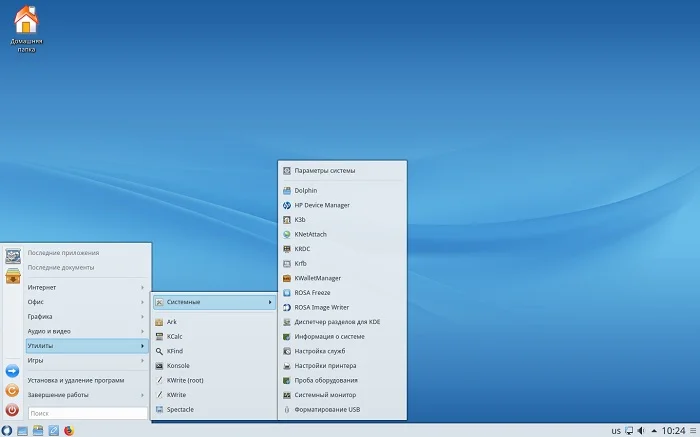Click Firefox icon in the taskbar
This screenshot has width=700, height=437.
pyautogui.click(x=69, y=430)
